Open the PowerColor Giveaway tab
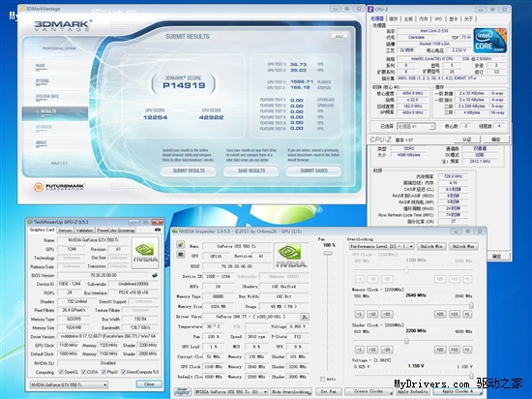This screenshot has height=399, width=532. tap(116, 230)
